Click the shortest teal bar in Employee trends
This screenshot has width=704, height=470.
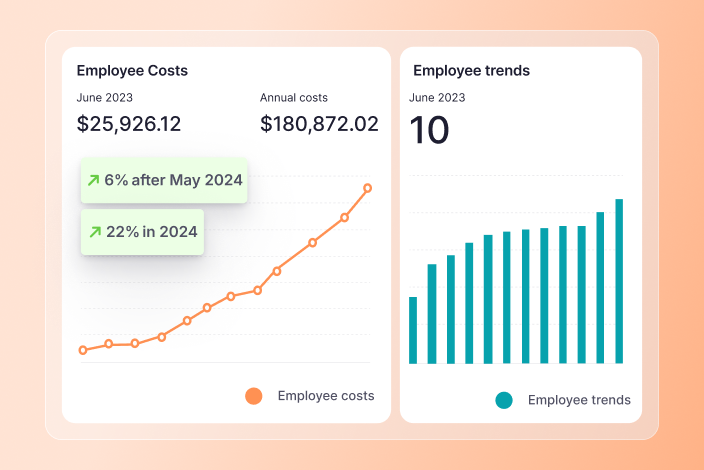pyautogui.click(x=413, y=330)
